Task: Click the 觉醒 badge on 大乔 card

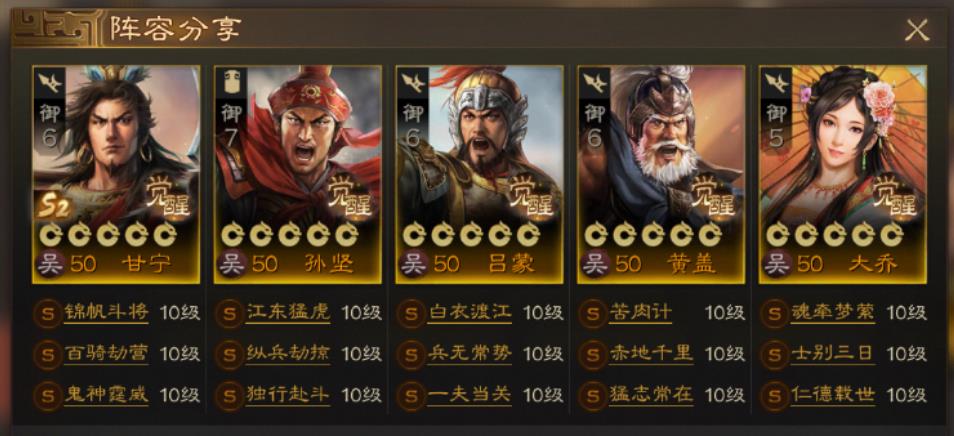Action: pyautogui.click(x=895, y=196)
